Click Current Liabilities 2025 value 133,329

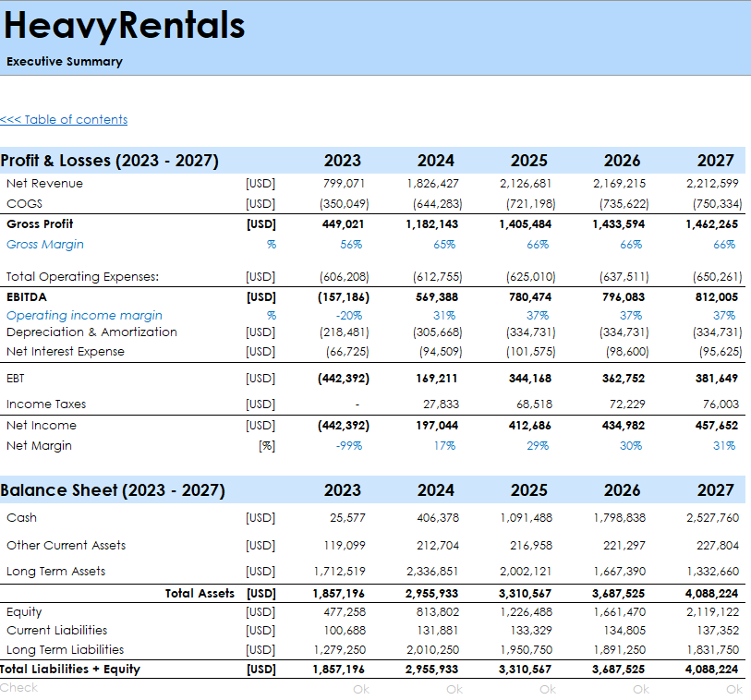[x=531, y=630]
